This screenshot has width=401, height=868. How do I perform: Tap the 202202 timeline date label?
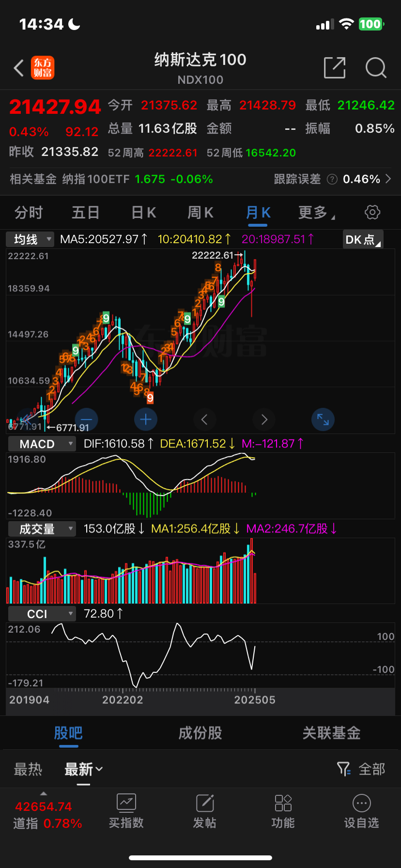(123, 700)
